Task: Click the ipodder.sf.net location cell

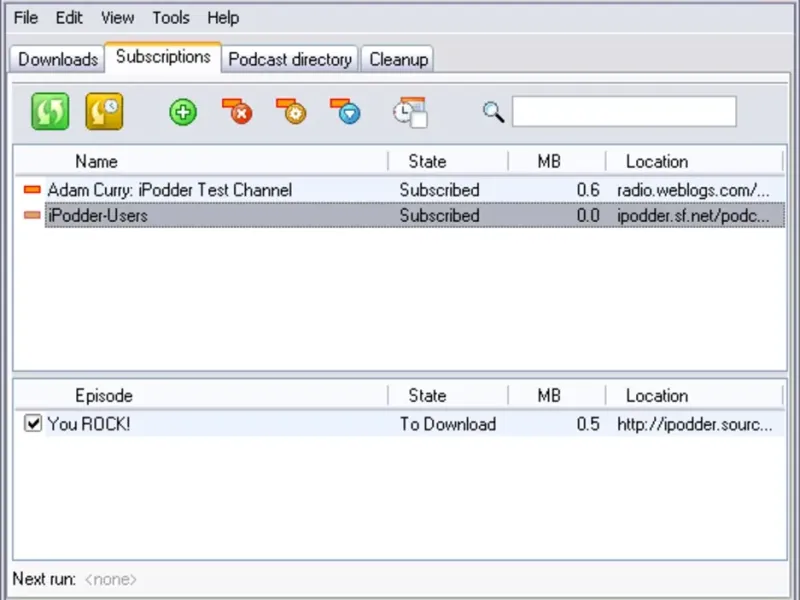Action: click(693, 215)
